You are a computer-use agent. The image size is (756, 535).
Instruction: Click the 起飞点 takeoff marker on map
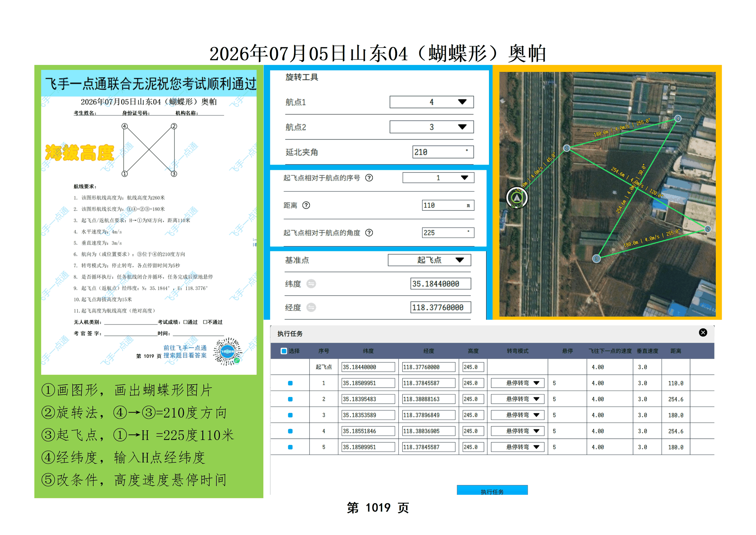coord(517,198)
